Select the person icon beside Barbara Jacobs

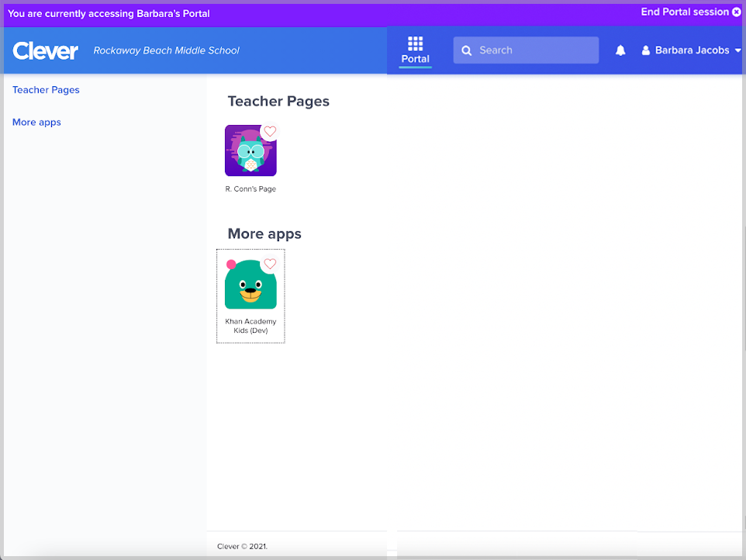pyautogui.click(x=646, y=50)
